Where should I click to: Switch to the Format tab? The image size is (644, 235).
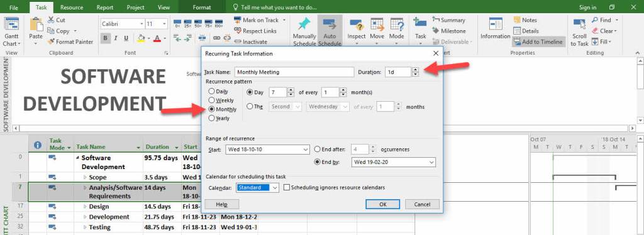[202, 8]
